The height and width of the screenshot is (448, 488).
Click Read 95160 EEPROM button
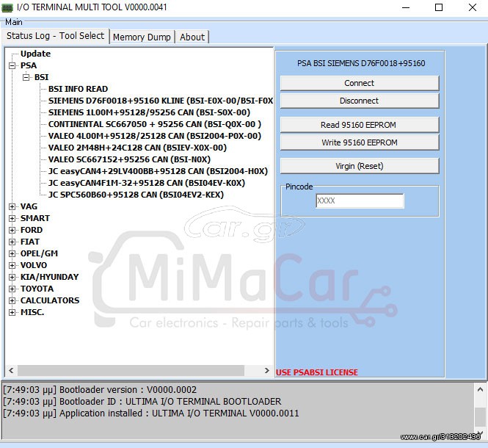tap(360, 125)
